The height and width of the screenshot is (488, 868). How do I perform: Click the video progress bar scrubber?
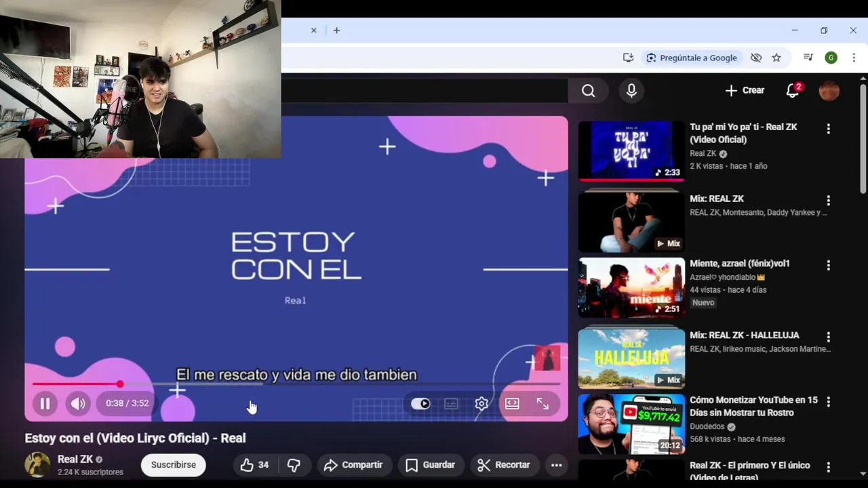pyautogui.click(x=120, y=384)
